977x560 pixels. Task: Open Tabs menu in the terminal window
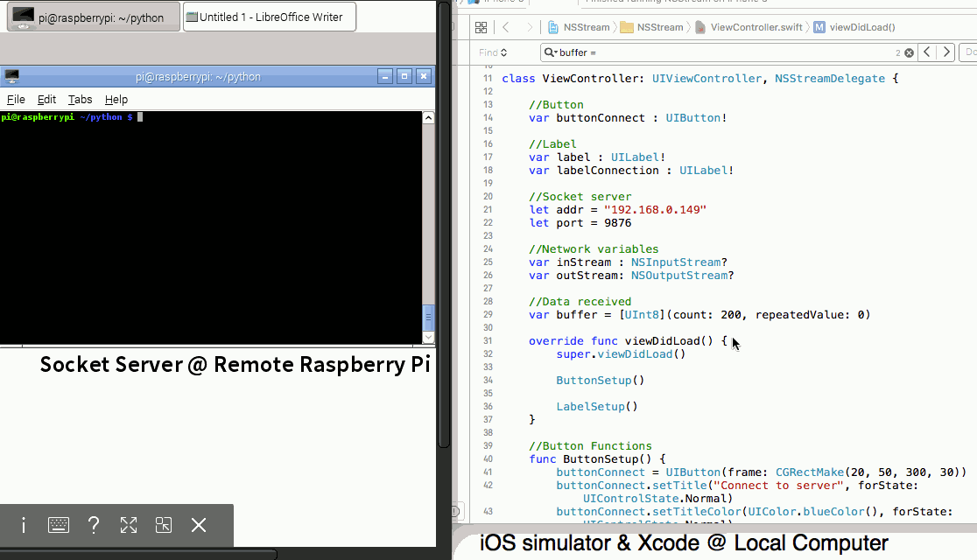click(80, 100)
